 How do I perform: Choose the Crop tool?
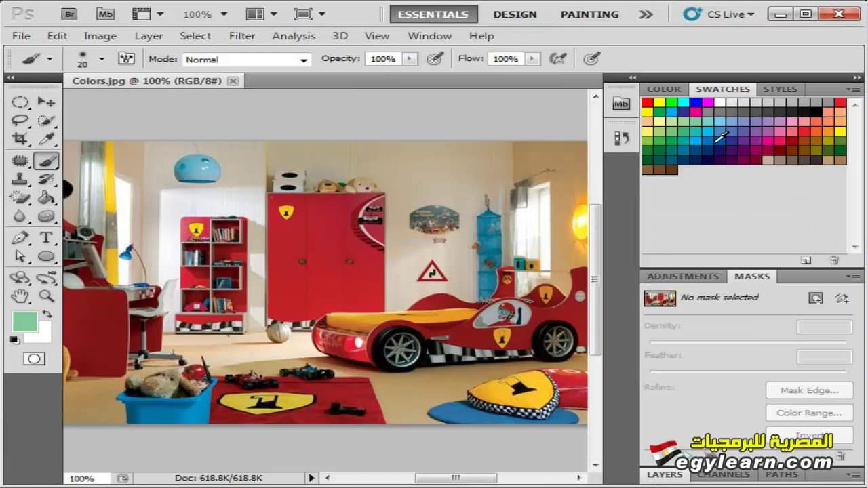(20, 140)
